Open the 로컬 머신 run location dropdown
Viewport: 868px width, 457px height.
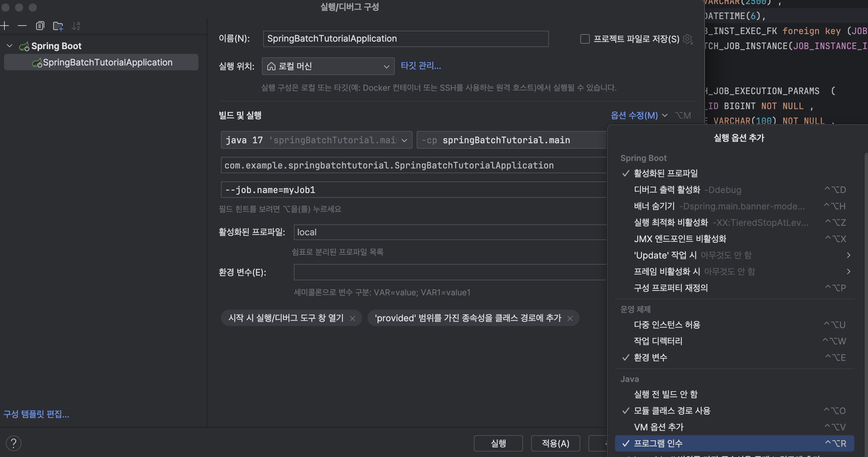[328, 66]
